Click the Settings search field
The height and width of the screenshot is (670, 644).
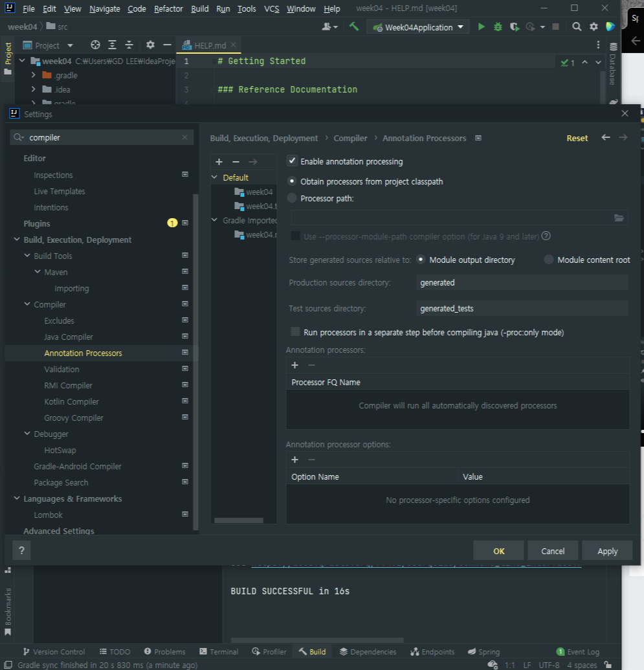(x=102, y=137)
